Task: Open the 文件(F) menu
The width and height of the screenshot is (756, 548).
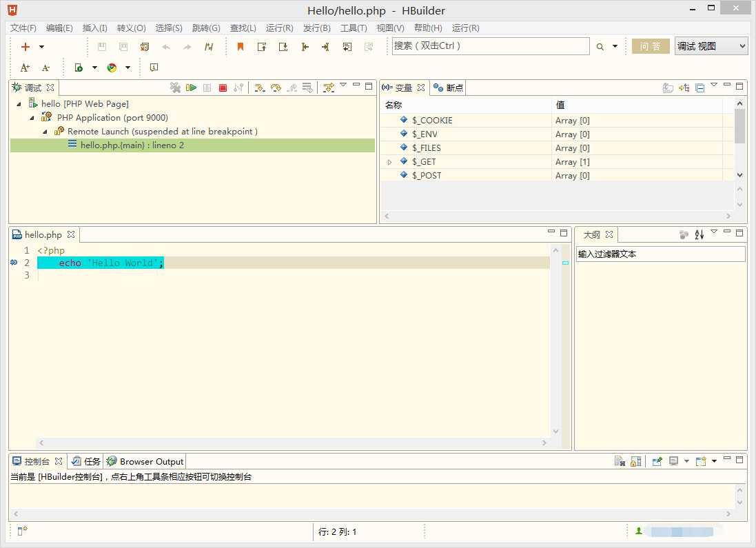Action: tap(23, 28)
